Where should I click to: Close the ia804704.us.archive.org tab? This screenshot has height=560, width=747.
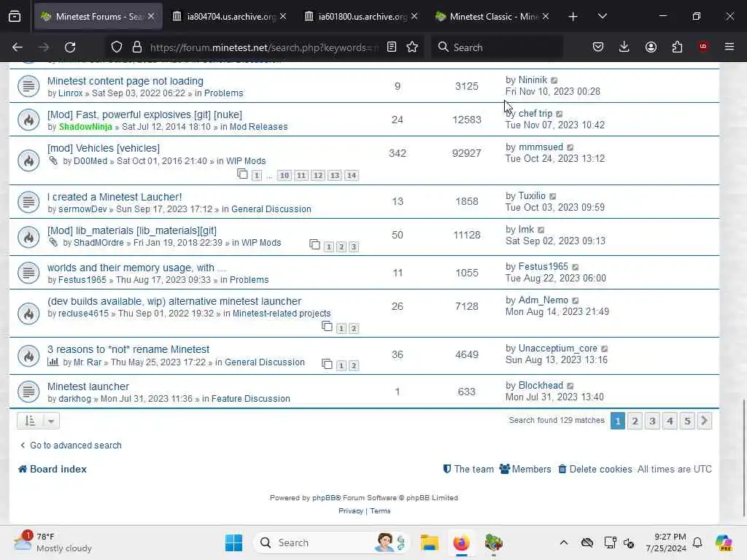283,17
